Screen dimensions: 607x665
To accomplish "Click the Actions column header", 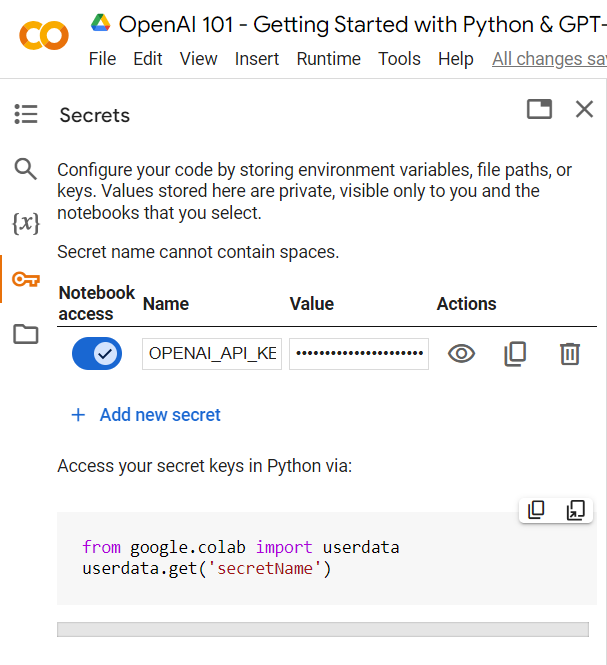I will click(467, 304).
